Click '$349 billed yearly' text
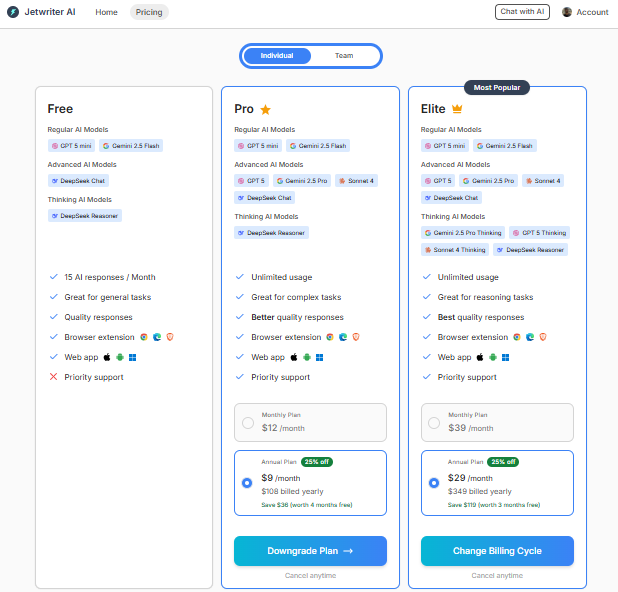This screenshot has height=592, width=618. point(480,491)
